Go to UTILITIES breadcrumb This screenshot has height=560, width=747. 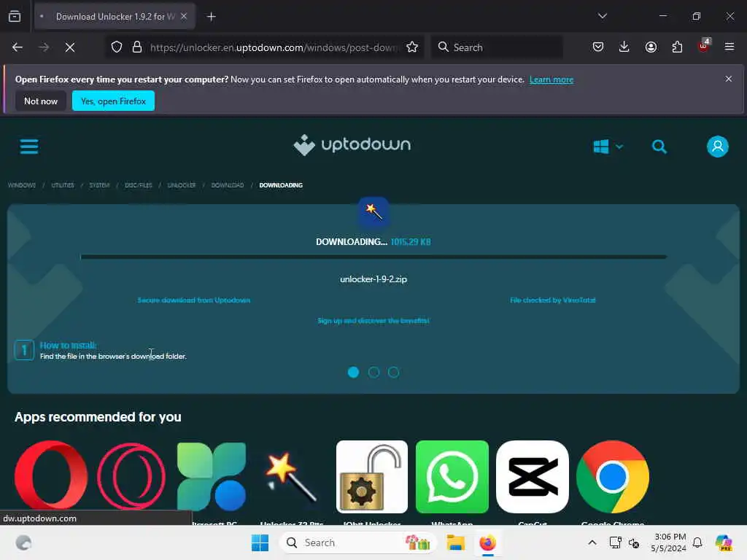point(63,185)
